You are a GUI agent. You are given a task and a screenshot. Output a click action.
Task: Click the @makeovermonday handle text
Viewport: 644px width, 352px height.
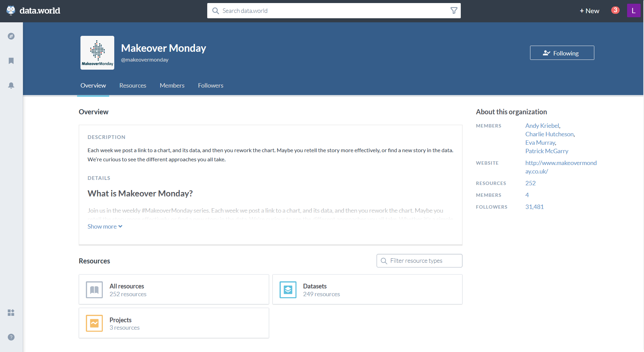coord(145,60)
